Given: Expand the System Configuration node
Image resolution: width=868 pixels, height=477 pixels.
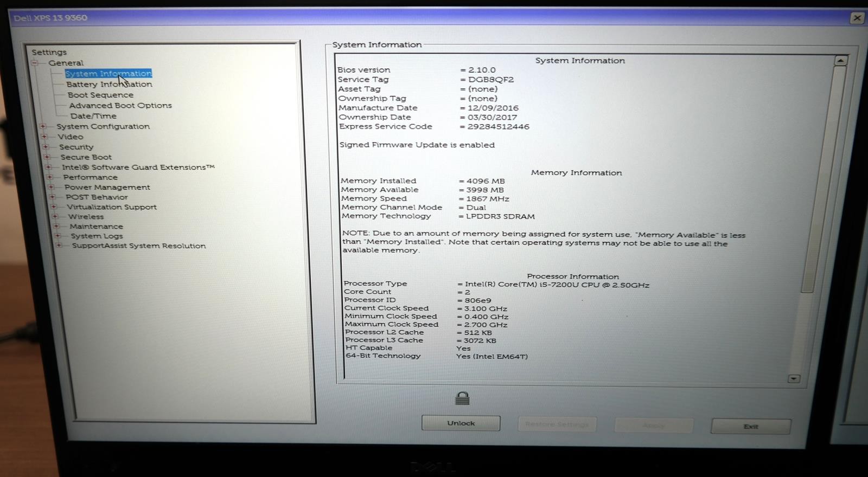Looking at the screenshot, I should coord(43,126).
